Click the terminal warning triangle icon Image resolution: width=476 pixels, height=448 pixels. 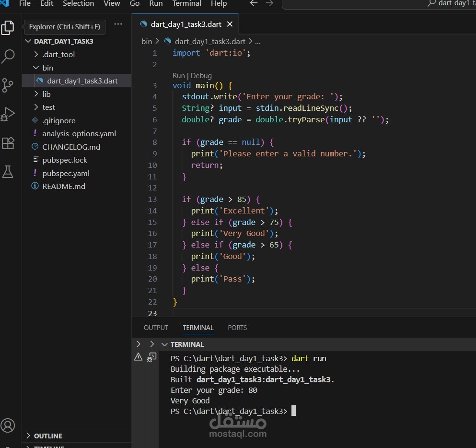(x=139, y=357)
